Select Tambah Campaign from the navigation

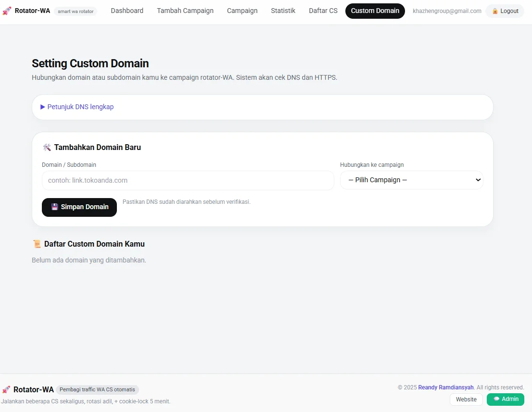pos(185,11)
